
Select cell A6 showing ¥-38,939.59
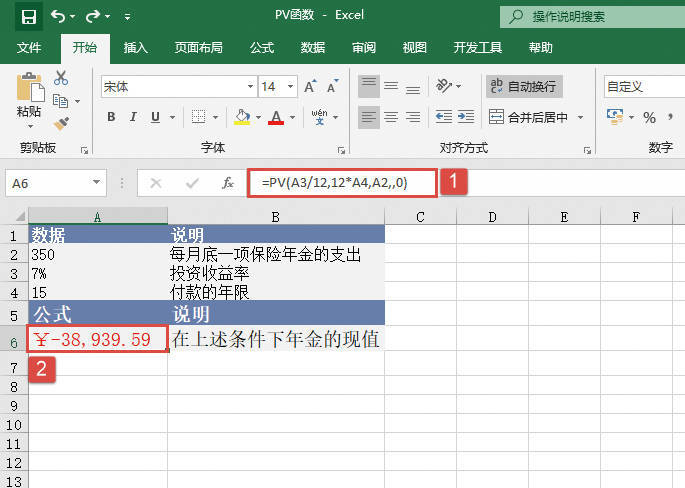click(x=97, y=340)
